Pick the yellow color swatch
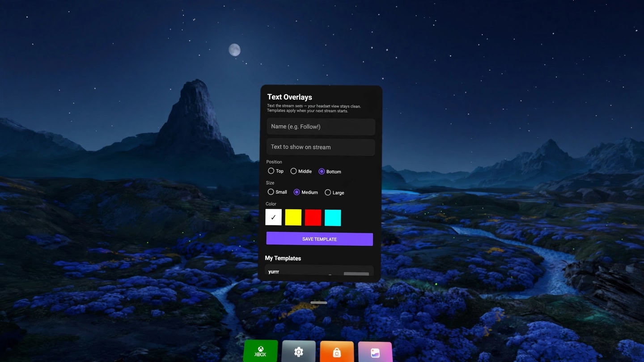This screenshot has width=644, height=362. pos(293,217)
